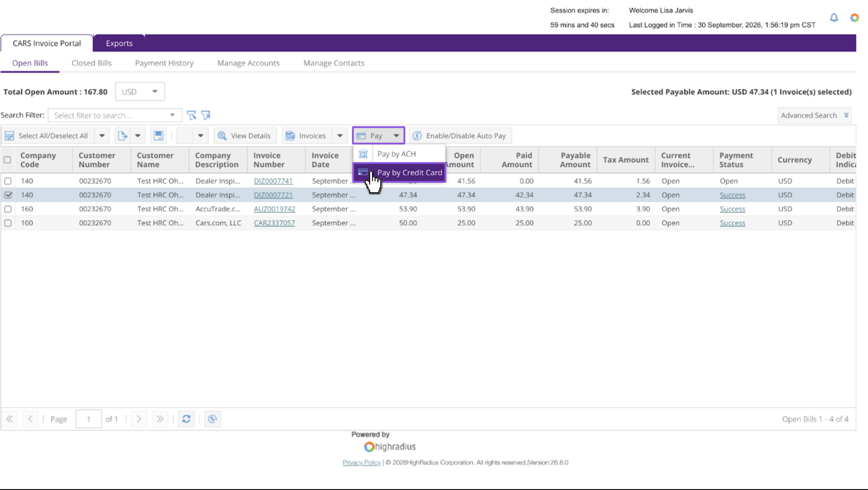868x490 pixels.
Task: Clear filters with the funnel-X icon
Action: click(206, 115)
